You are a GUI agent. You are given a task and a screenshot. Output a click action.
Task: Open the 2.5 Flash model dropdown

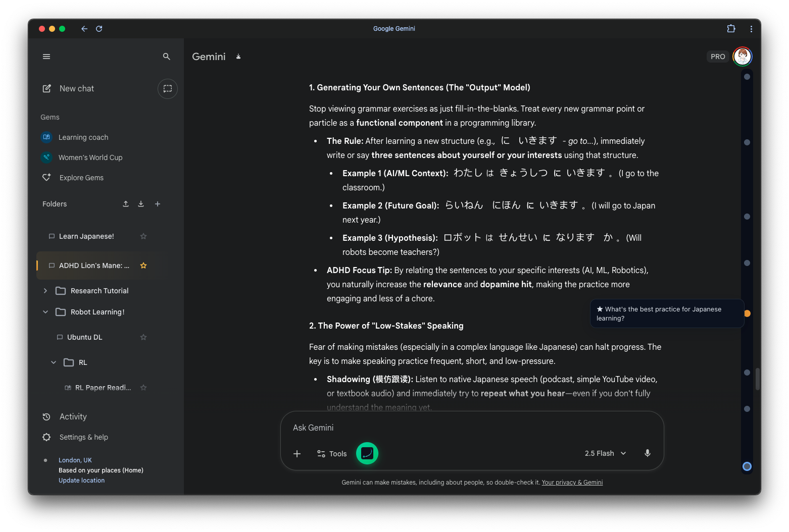click(605, 453)
